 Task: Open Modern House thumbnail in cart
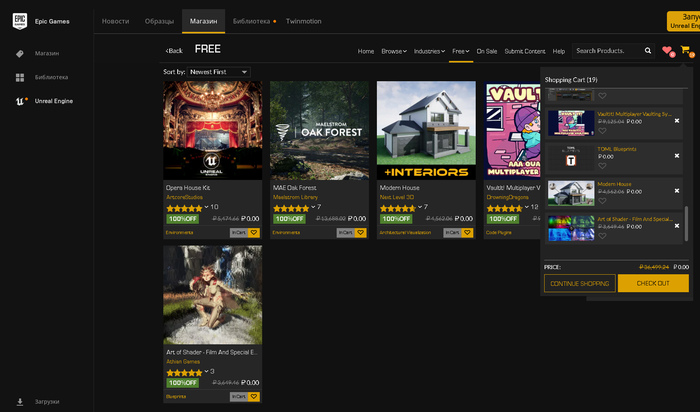(x=571, y=193)
